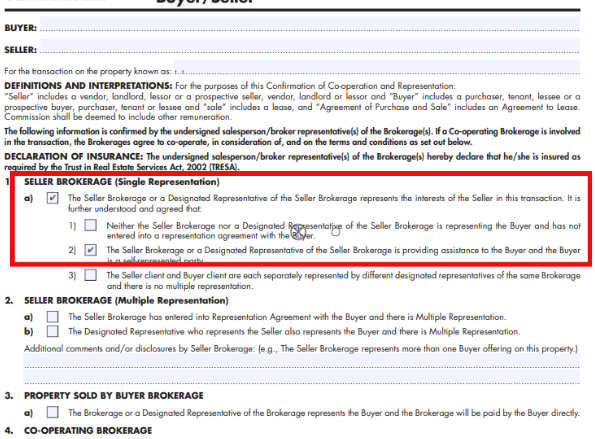Click the BUYER name input field
Viewport: 595px width, 439px height.
[310, 24]
